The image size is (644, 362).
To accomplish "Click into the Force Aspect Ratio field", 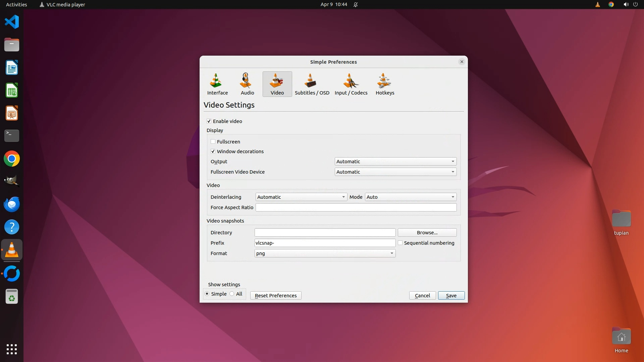I will point(356,207).
